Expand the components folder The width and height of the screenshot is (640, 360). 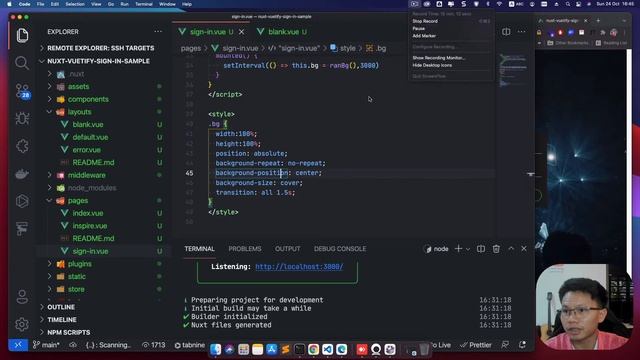88,99
